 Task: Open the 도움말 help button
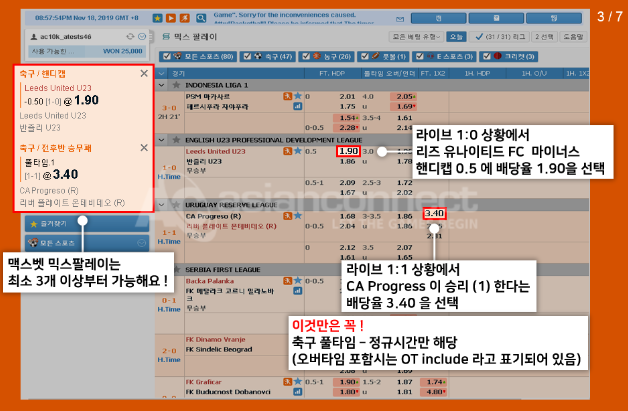[573, 37]
